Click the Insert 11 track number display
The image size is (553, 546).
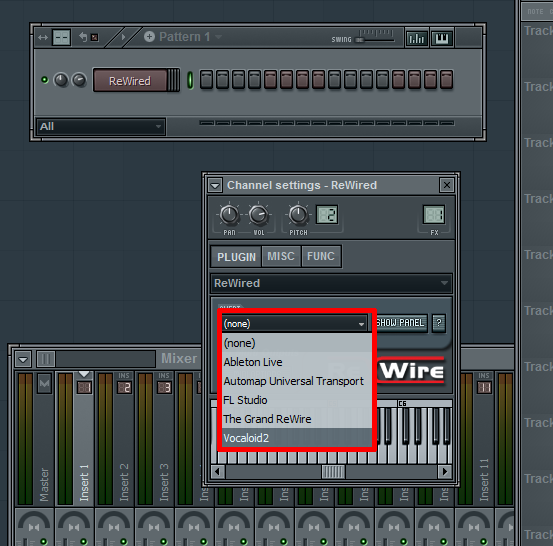point(484,388)
